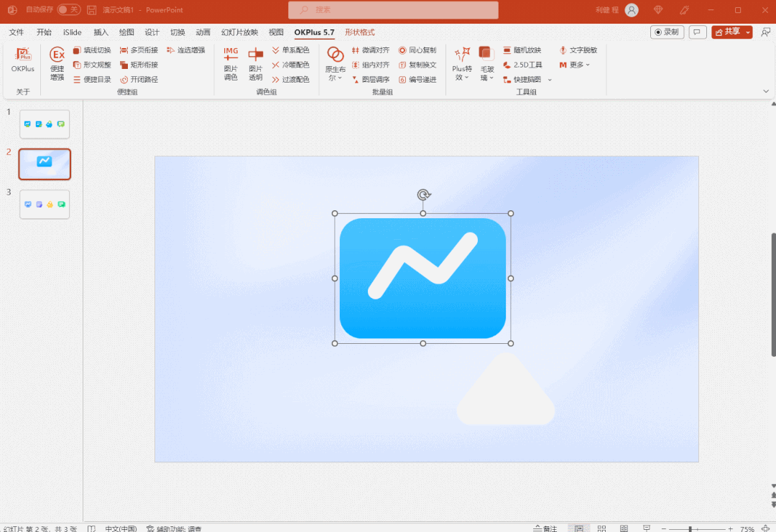
Task: Click the diamond premium icon in title bar
Action: coord(657,10)
